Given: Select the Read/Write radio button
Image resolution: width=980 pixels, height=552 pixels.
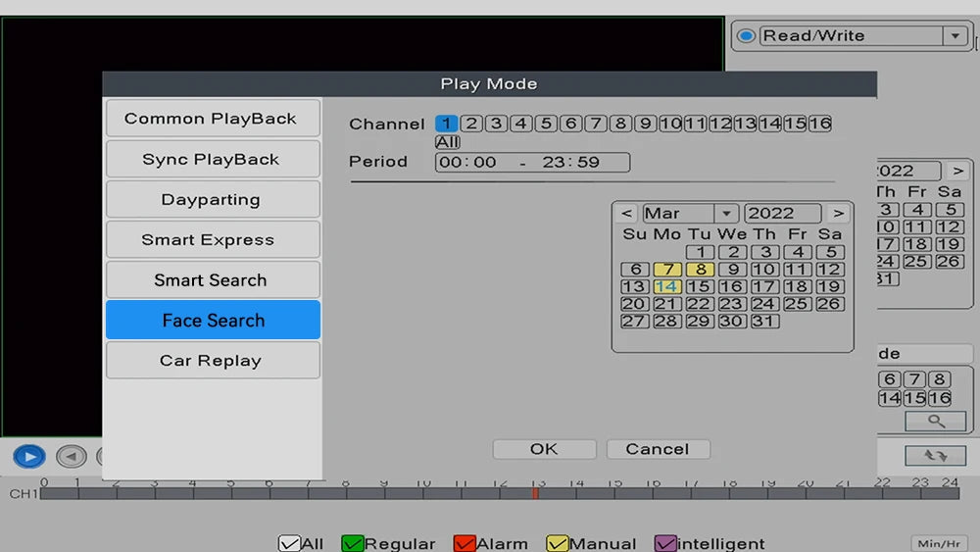Looking at the screenshot, I should [x=746, y=35].
